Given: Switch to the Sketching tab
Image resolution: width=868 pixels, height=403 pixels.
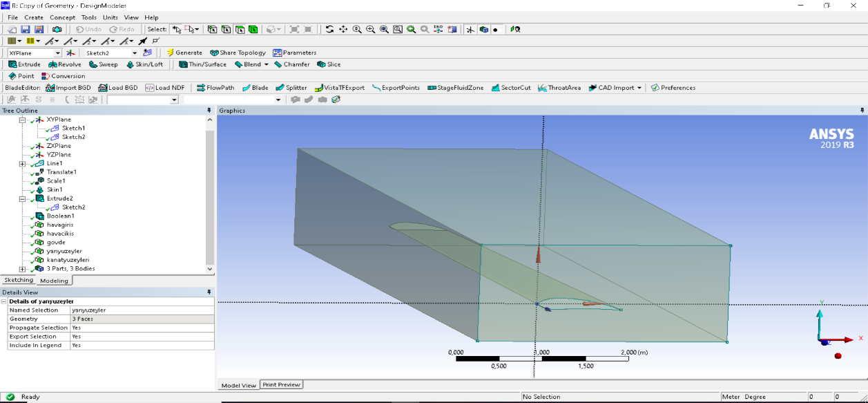Looking at the screenshot, I should [x=18, y=280].
